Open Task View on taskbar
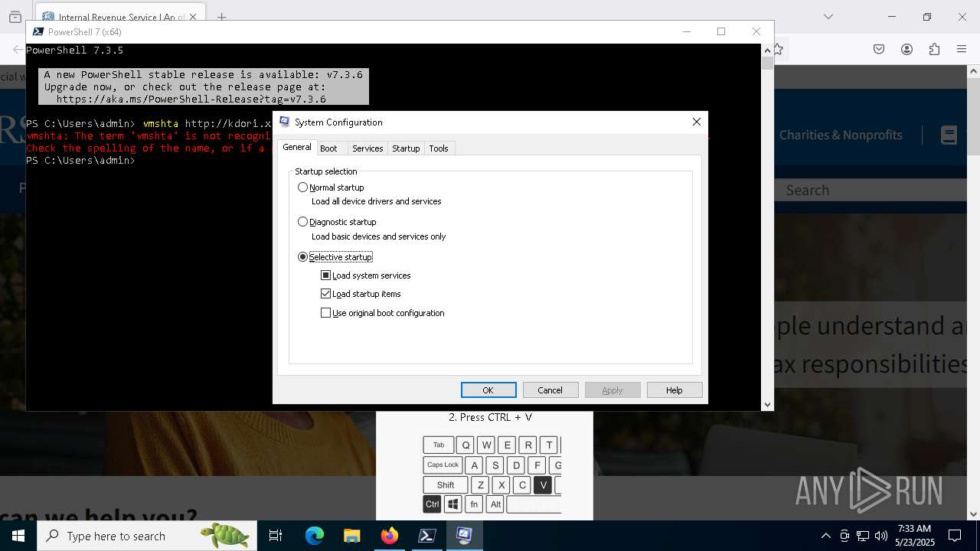This screenshot has width=980, height=551. pyautogui.click(x=276, y=536)
